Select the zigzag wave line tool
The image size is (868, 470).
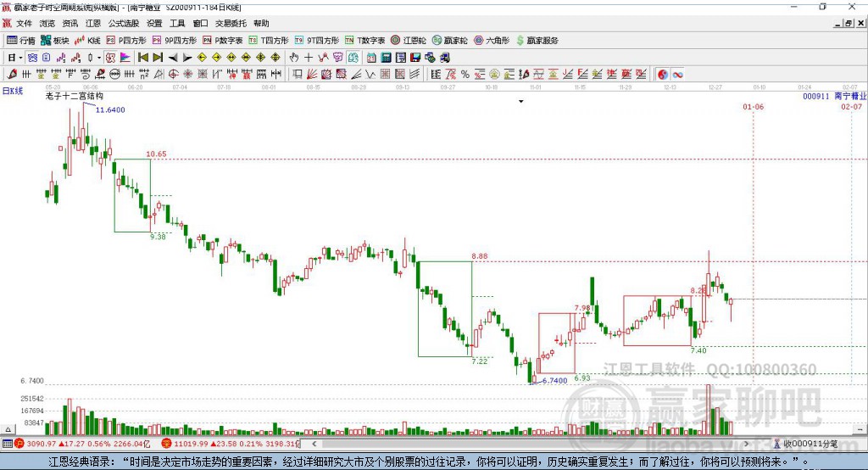coord(370,75)
